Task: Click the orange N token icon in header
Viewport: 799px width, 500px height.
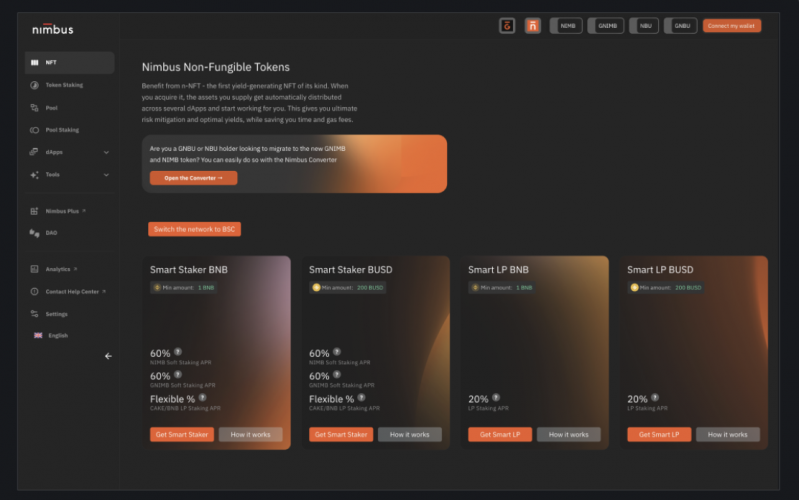Action: (x=532, y=25)
